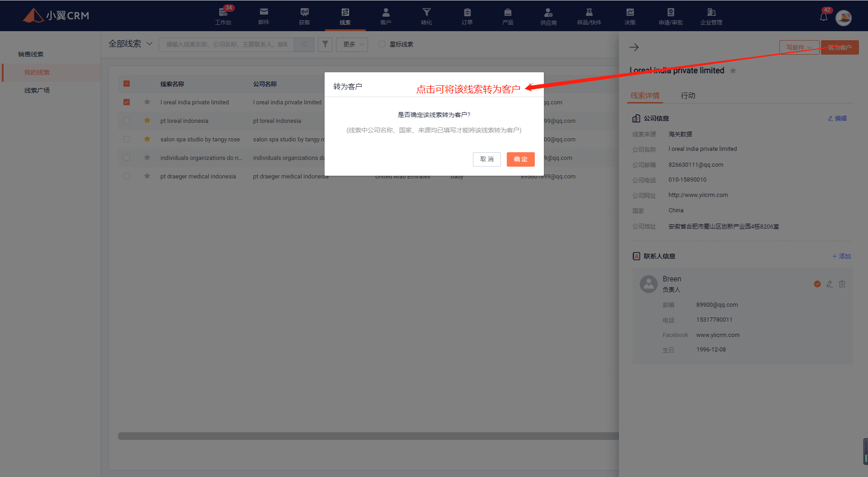This screenshot has width=868, height=477.
Task: Switch to the 线索详情 tab
Action: [645, 96]
